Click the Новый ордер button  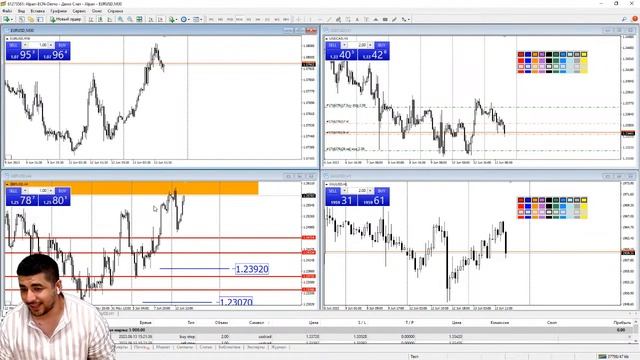pos(65,19)
